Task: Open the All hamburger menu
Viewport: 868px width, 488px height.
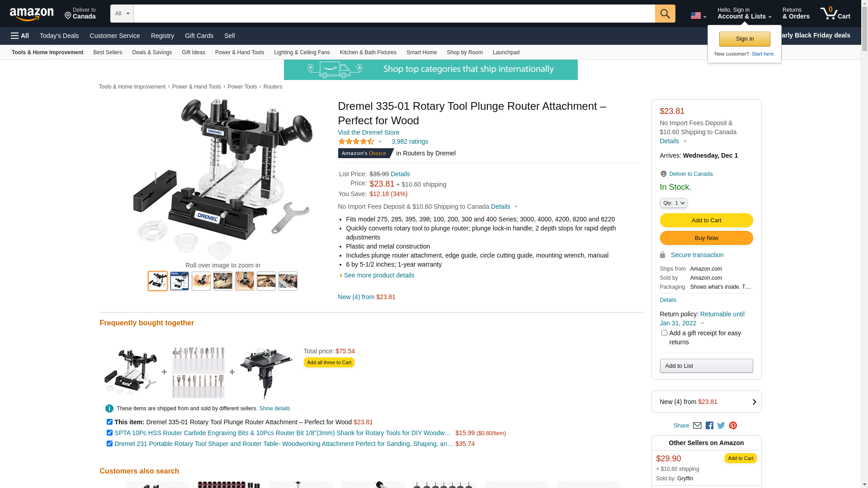Action: coord(20,36)
